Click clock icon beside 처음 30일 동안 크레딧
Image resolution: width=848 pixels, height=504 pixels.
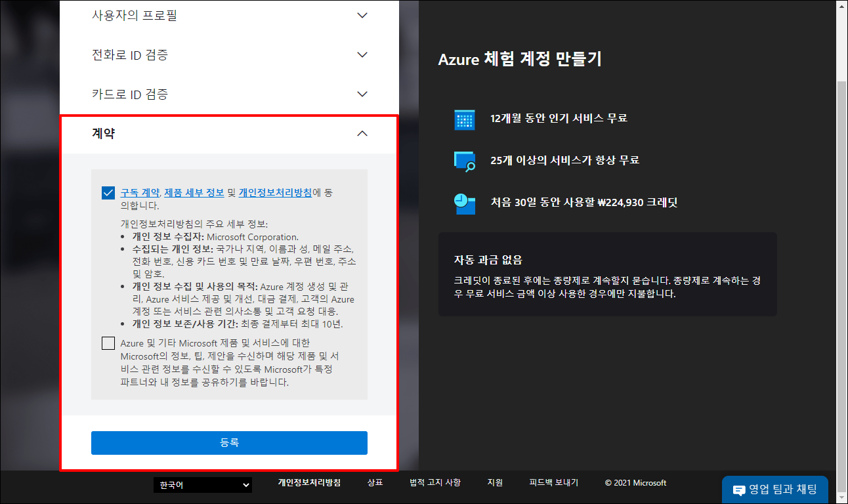(x=464, y=203)
